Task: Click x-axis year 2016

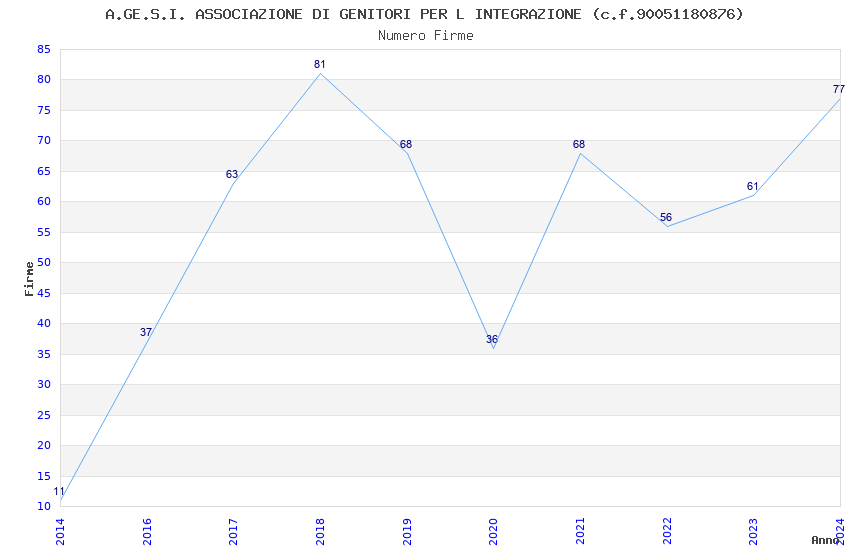Action: 147,532
